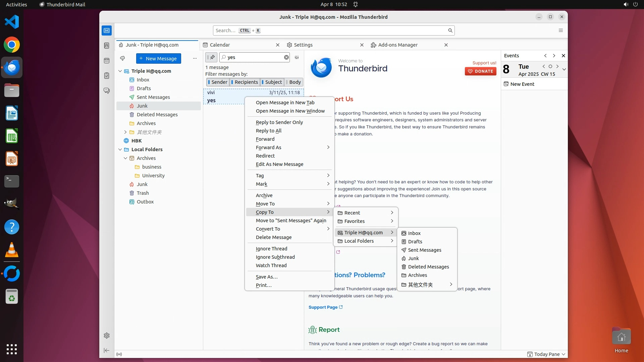The width and height of the screenshot is (644, 362).
Task: Switch to the Add-ons Manager tab
Action: coord(398,45)
